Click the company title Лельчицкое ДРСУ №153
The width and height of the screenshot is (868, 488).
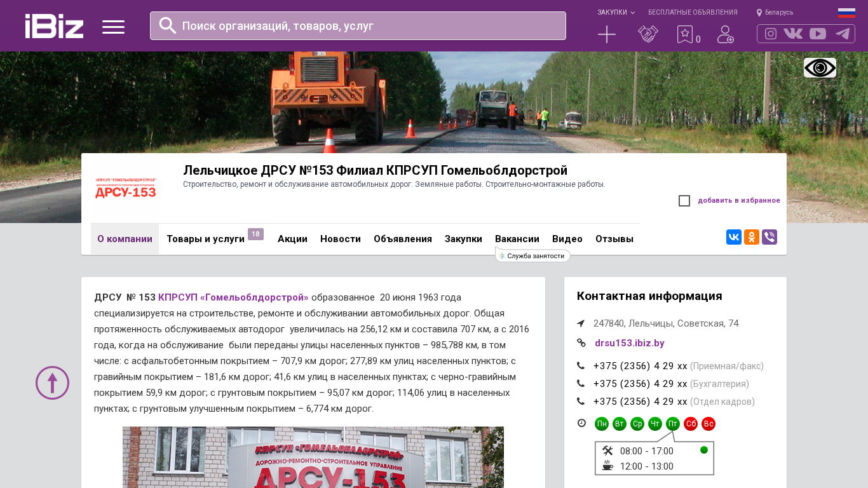point(375,170)
